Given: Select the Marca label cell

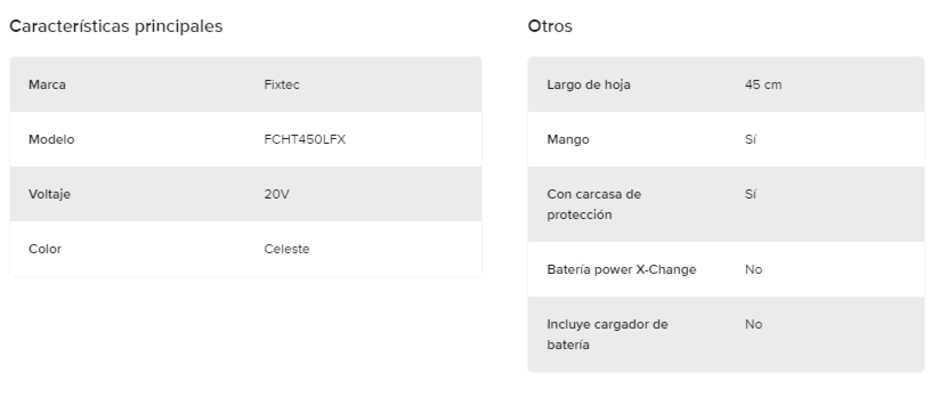Looking at the screenshot, I should click(x=47, y=85).
